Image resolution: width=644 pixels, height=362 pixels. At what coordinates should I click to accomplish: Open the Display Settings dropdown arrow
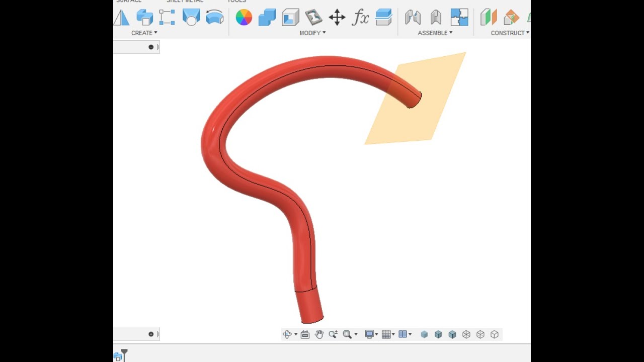376,334
